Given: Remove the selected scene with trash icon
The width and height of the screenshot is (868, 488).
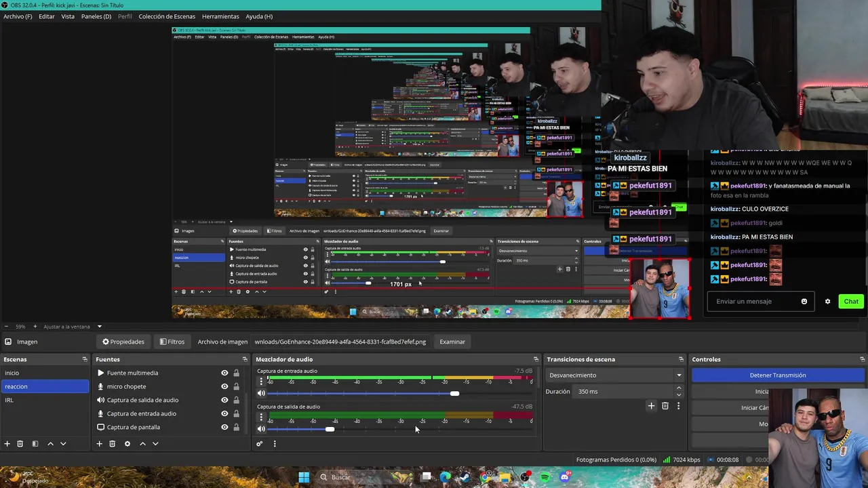Looking at the screenshot, I should click(20, 444).
